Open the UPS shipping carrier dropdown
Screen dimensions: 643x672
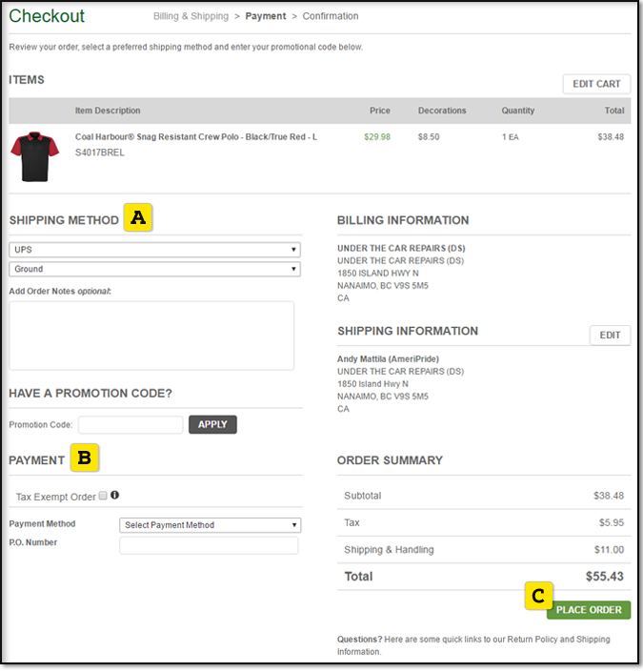154,250
